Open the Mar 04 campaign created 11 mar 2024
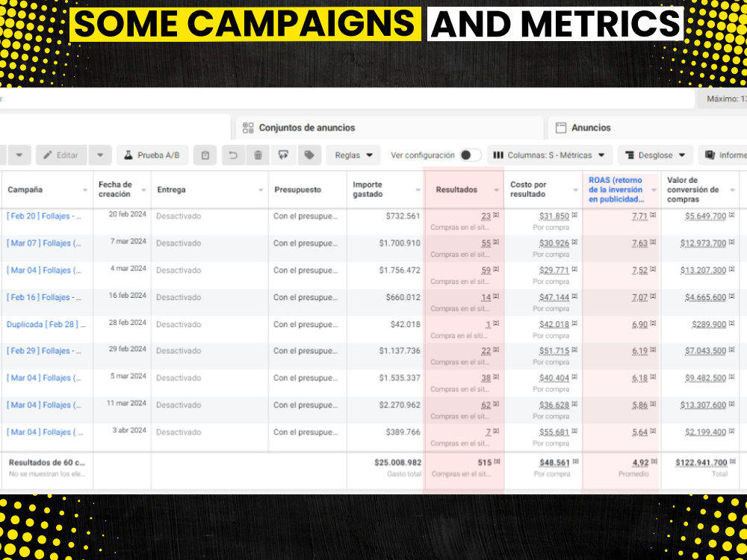The height and width of the screenshot is (560, 747). pyautogui.click(x=44, y=405)
